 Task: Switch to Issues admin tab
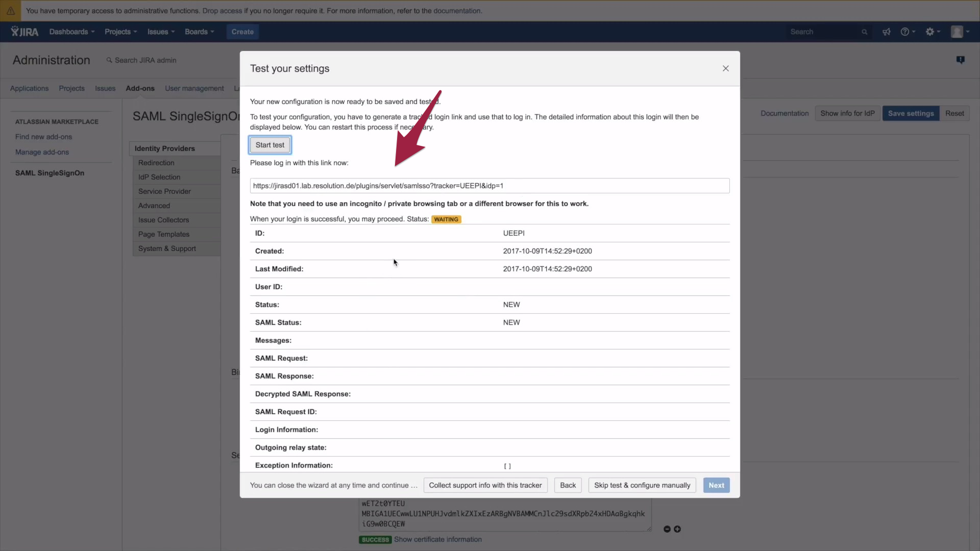pos(105,88)
